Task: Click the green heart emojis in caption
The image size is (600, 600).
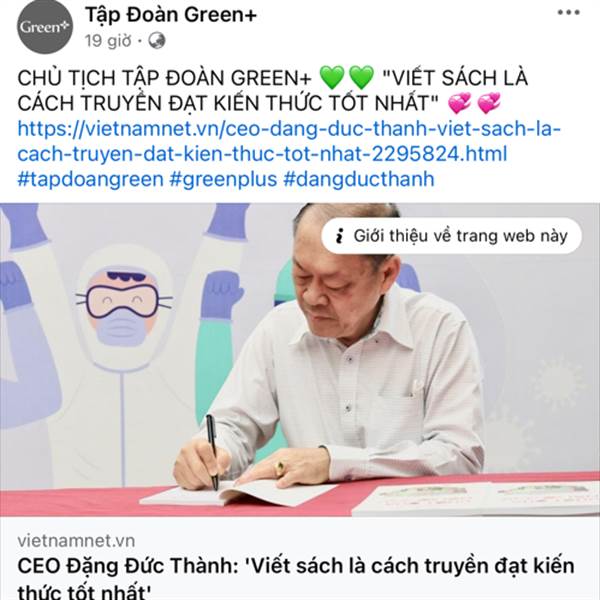Action: pos(347,77)
